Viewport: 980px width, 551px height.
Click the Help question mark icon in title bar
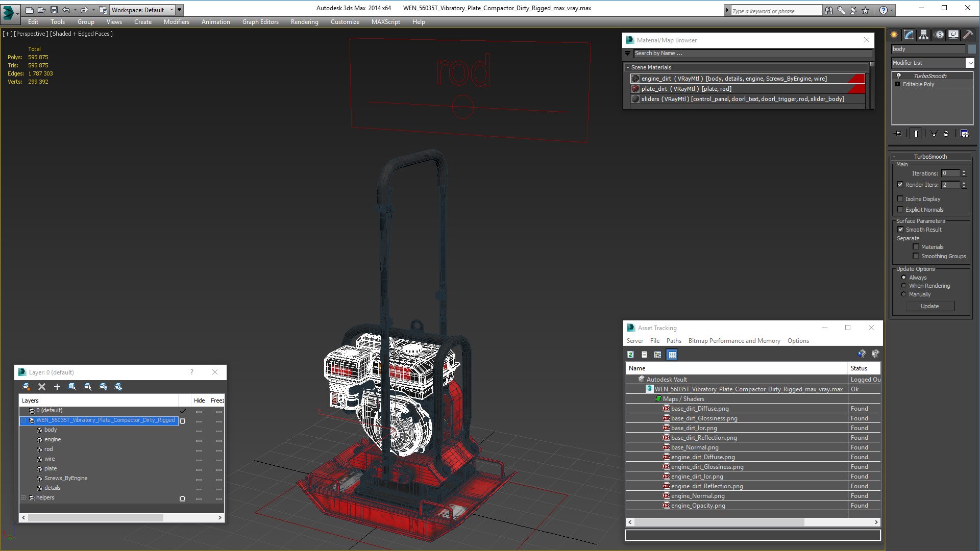tap(884, 10)
